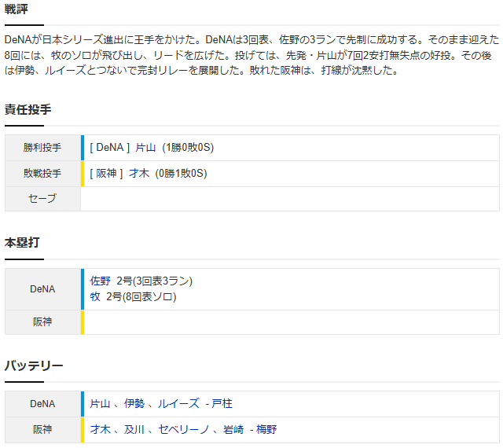Open 牧 home run player link
Viewport: 503px width, 448px height.
coord(95,296)
